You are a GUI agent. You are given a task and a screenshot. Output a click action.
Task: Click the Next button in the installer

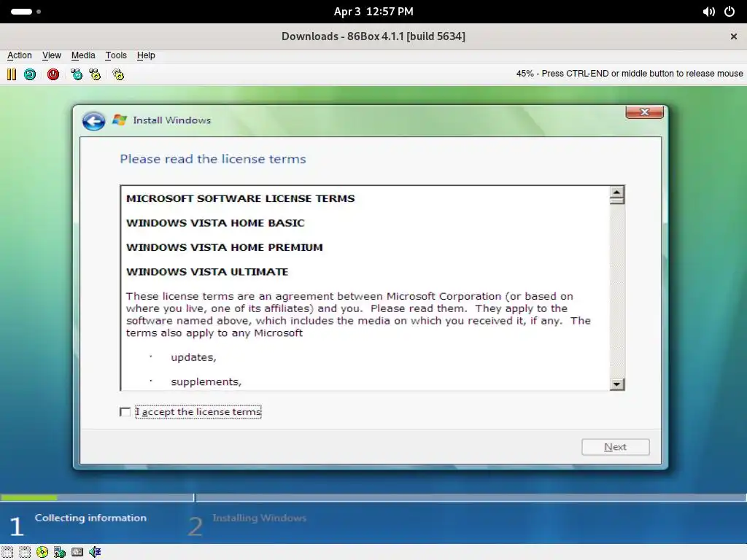[615, 447]
